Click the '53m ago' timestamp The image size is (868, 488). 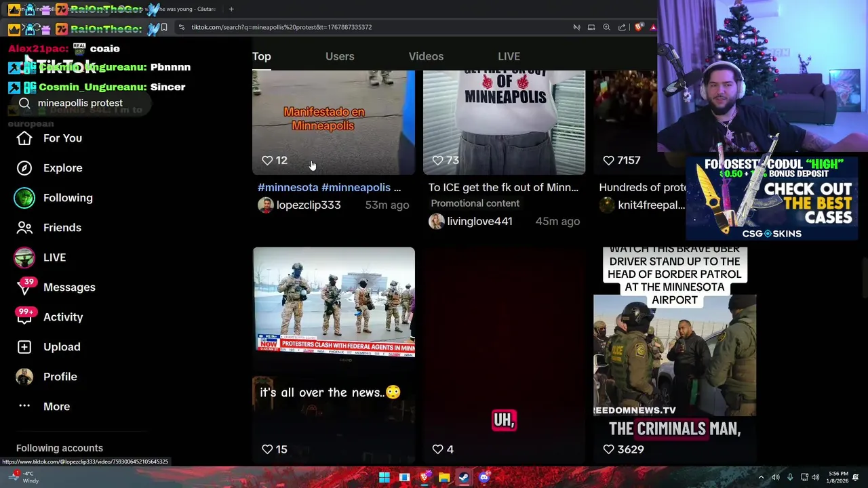click(387, 205)
